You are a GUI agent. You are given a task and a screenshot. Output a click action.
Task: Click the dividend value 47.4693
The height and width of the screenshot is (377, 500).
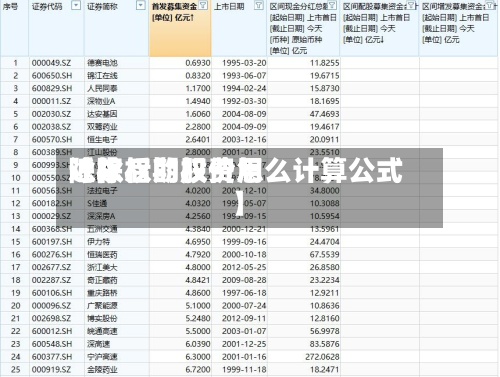pos(325,114)
